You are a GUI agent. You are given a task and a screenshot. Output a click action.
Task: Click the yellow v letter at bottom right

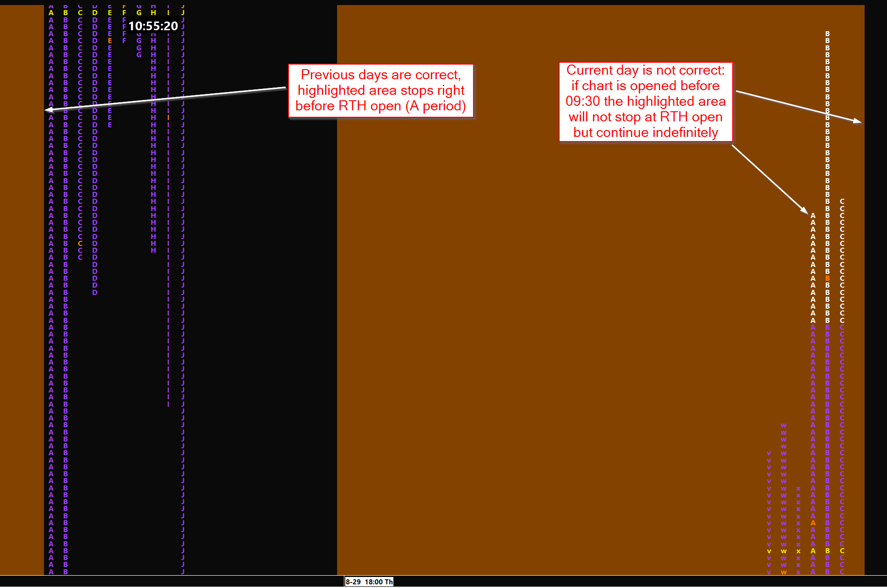pyautogui.click(x=769, y=551)
